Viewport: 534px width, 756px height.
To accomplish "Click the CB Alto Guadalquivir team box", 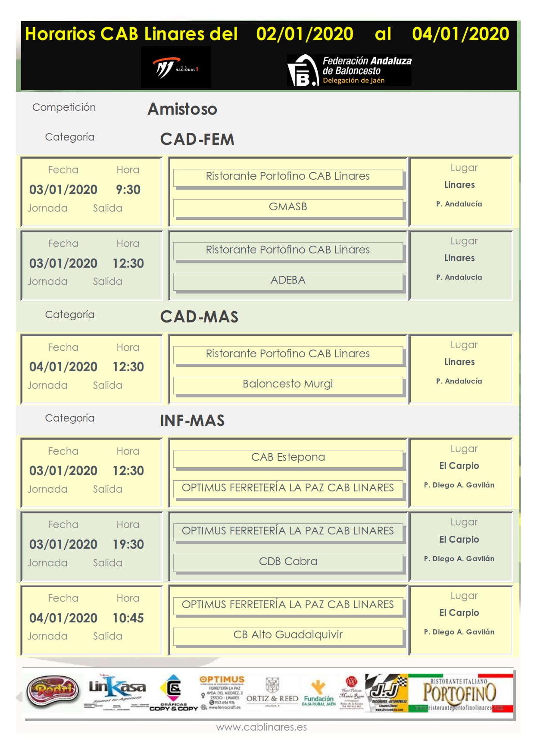I will coord(288,635).
